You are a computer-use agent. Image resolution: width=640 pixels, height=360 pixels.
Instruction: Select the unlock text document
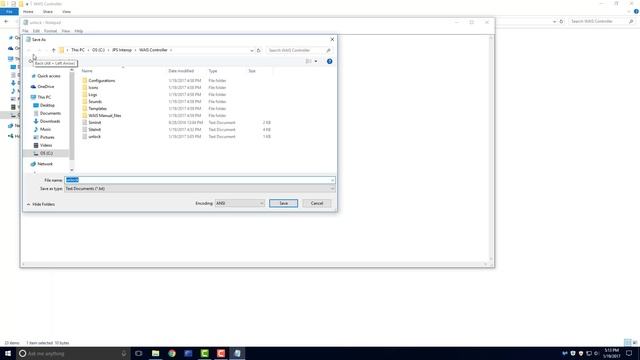pyautogui.click(x=94, y=136)
